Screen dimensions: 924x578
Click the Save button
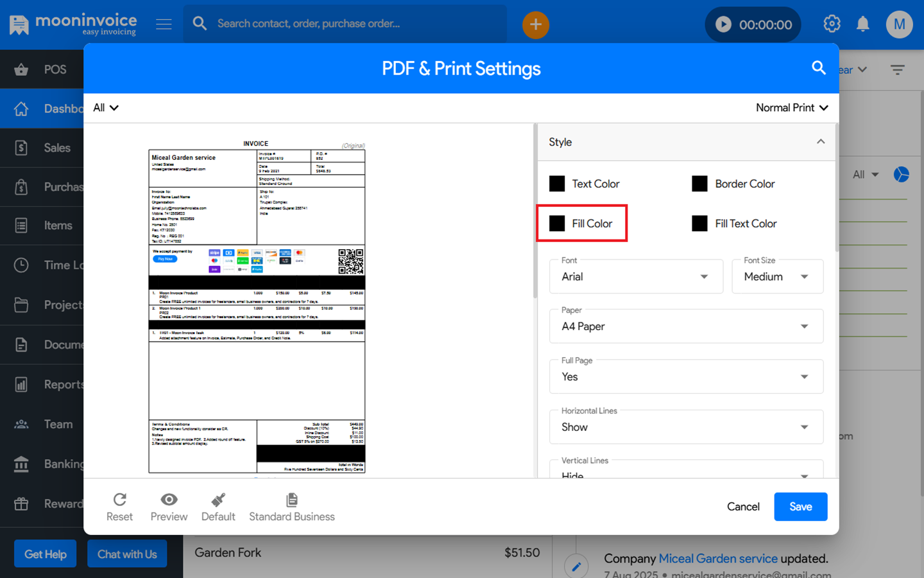tap(800, 507)
